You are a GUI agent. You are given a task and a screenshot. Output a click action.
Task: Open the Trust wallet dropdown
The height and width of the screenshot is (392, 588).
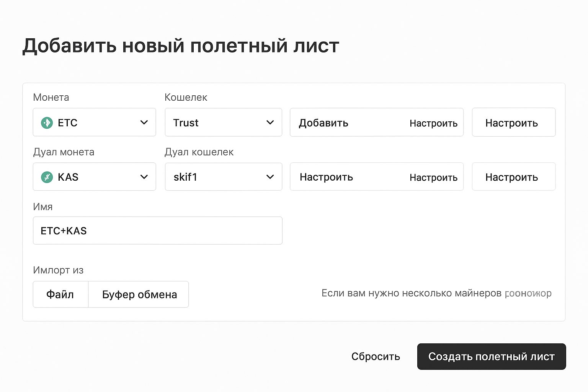coord(223,122)
